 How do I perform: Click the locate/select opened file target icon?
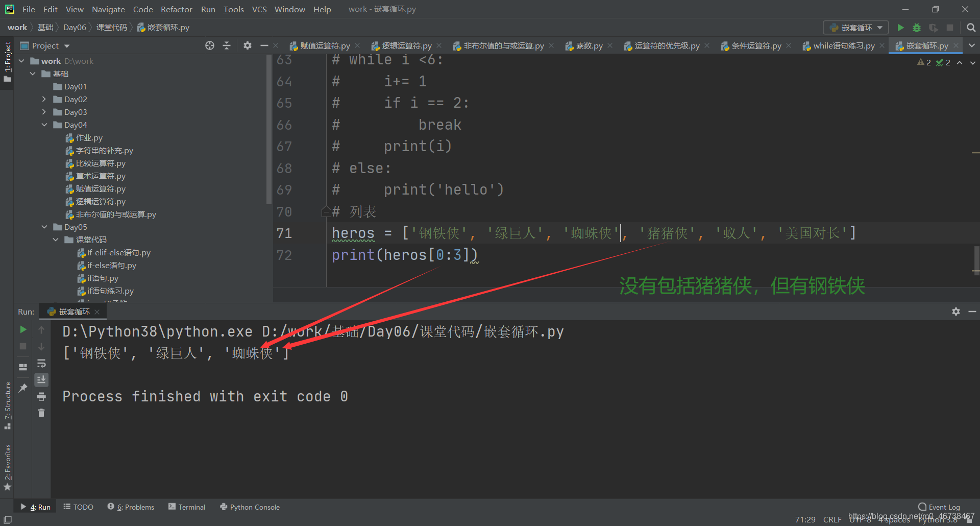(210, 46)
